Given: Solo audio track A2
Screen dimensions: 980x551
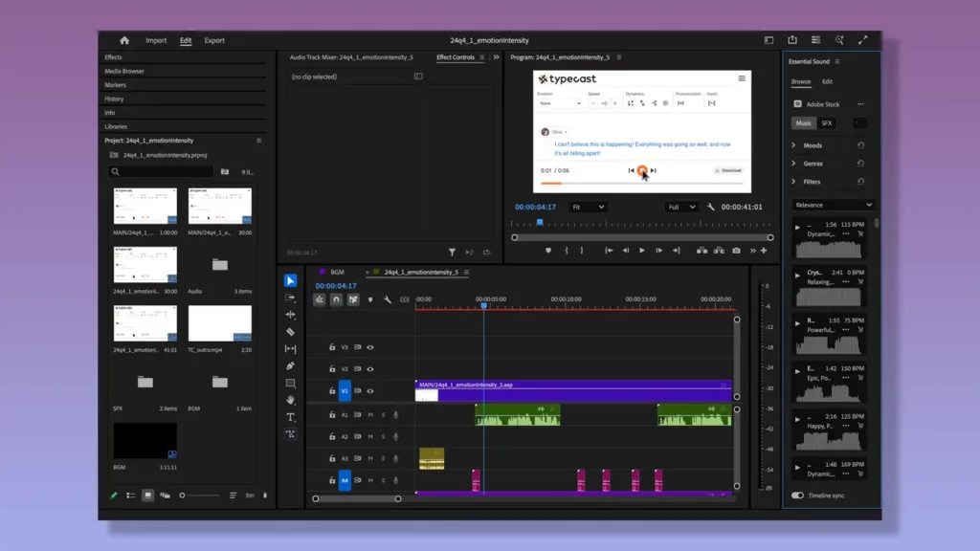Looking at the screenshot, I should pyautogui.click(x=383, y=436).
